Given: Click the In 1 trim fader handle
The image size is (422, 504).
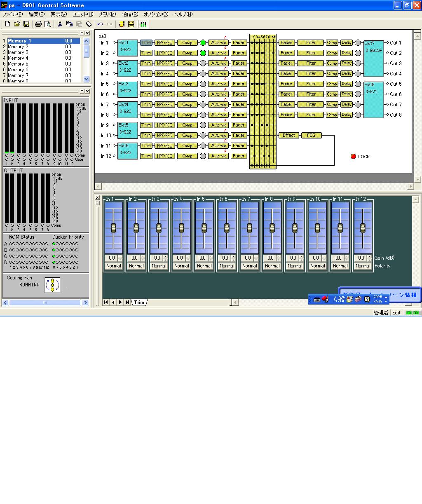Looking at the screenshot, I should click(x=113, y=227).
